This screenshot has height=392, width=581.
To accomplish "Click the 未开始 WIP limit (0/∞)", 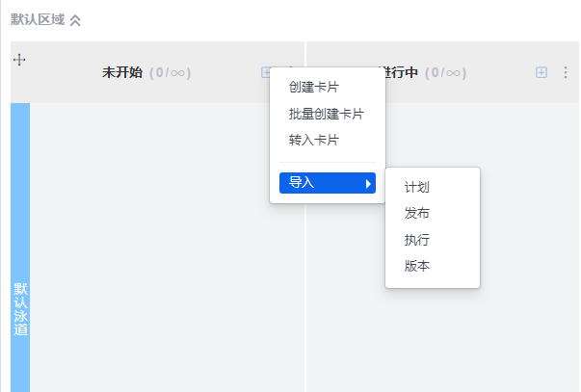I will pyautogui.click(x=171, y=72).
